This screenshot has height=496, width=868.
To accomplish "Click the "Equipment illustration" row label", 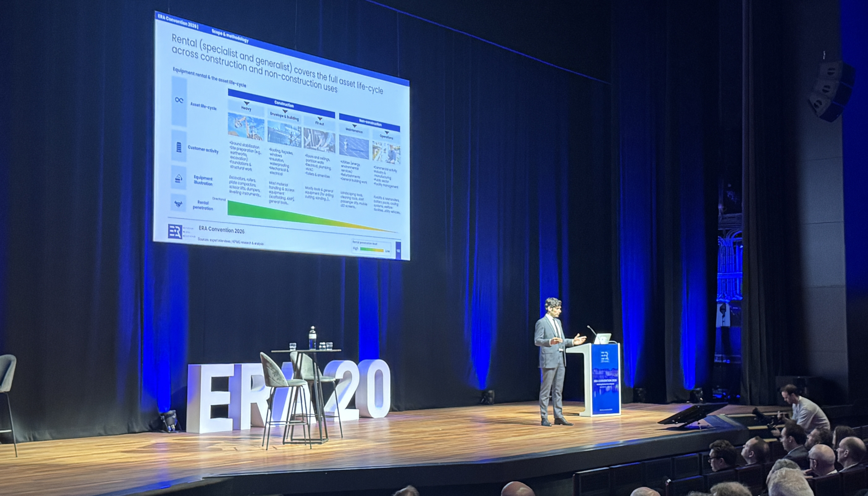I will point(203,181).
